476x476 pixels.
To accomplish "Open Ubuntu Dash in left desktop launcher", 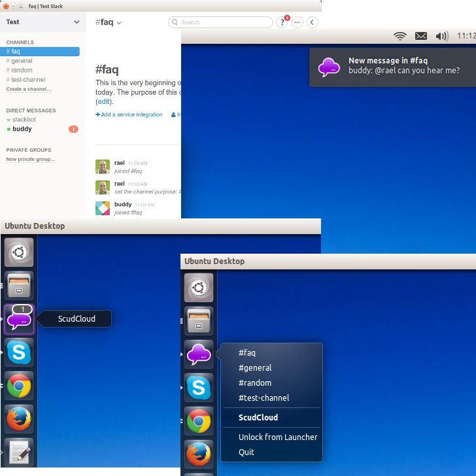I will click(19, 252).
